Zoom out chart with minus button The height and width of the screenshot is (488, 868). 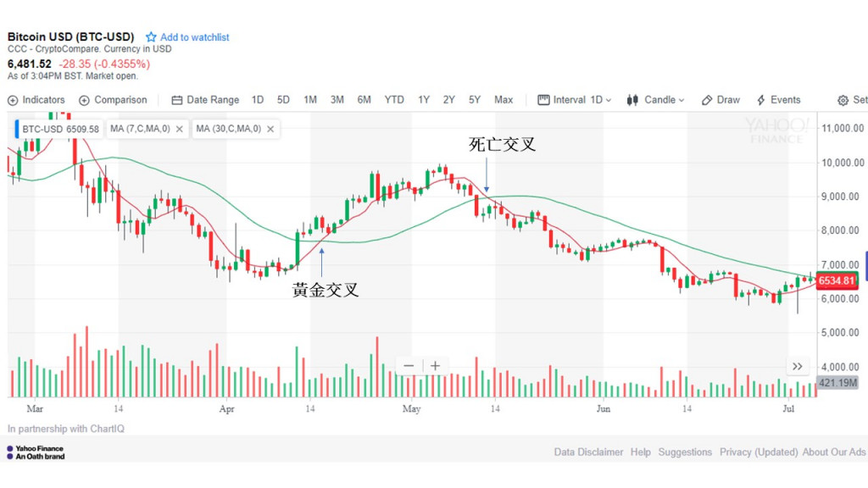pyautogui.click(x=409, y=366)
